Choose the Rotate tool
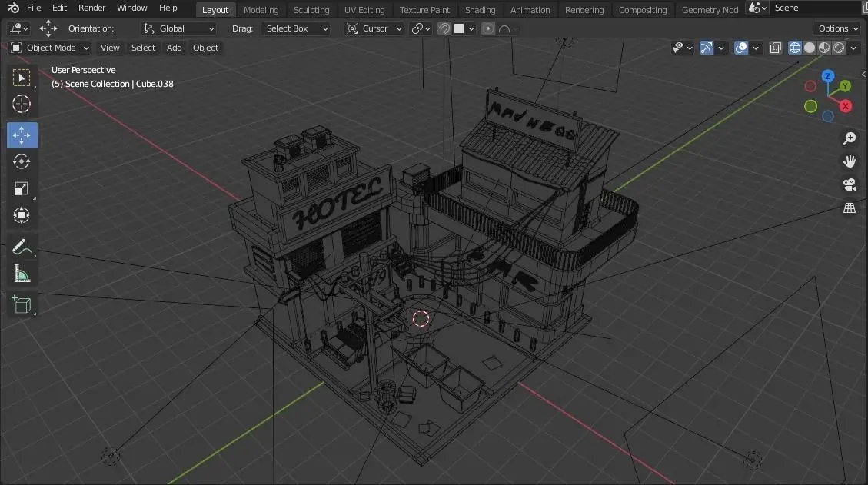 click(x=22, y=161)
